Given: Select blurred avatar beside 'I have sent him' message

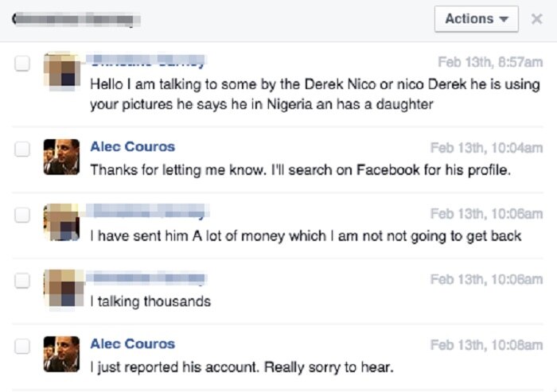Looking at the screenshot, I should (x=61, y=222).
